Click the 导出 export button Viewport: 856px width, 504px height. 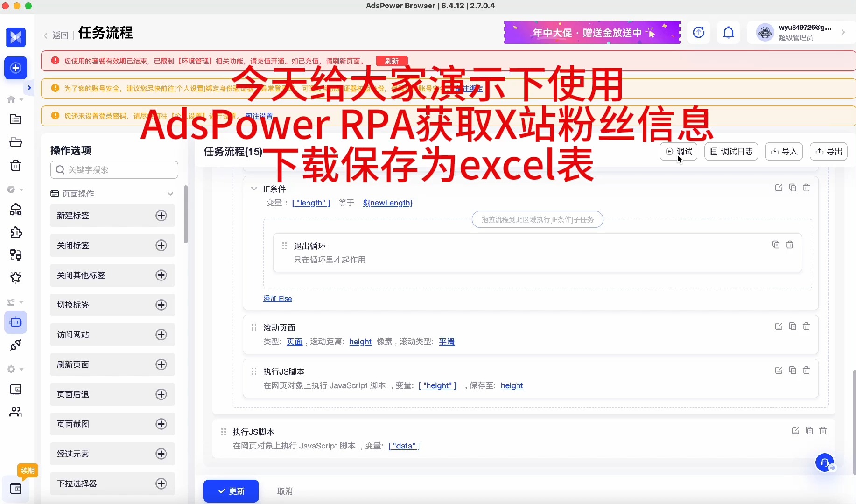[829, 151]
